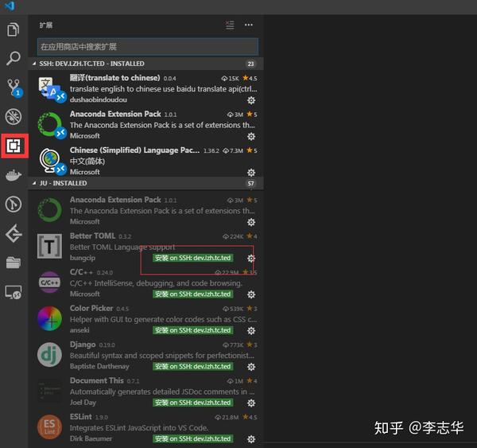Open Source Control view with 1 badge

(x=14, y=88)
